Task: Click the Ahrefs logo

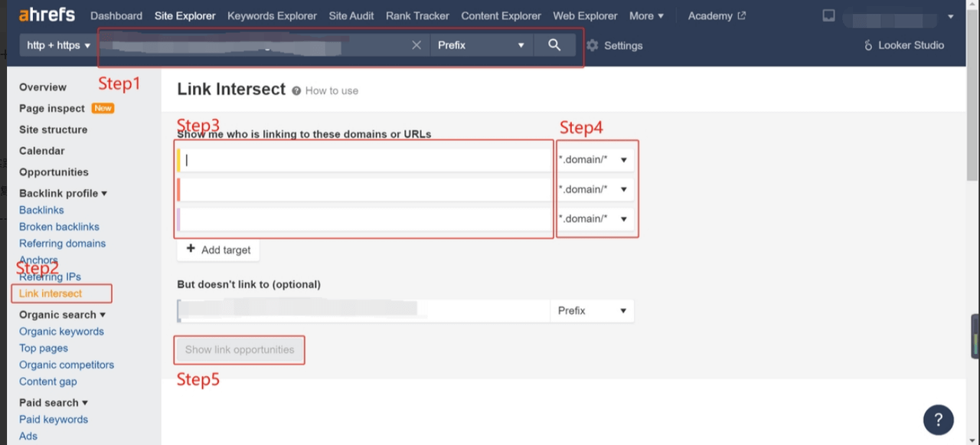Action: point(47,15)
